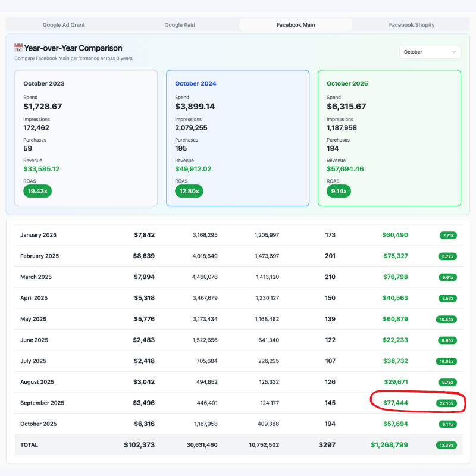
Task: Click the 9.14x ROAS badge in October 2025 card
Action: pos(339,191)
